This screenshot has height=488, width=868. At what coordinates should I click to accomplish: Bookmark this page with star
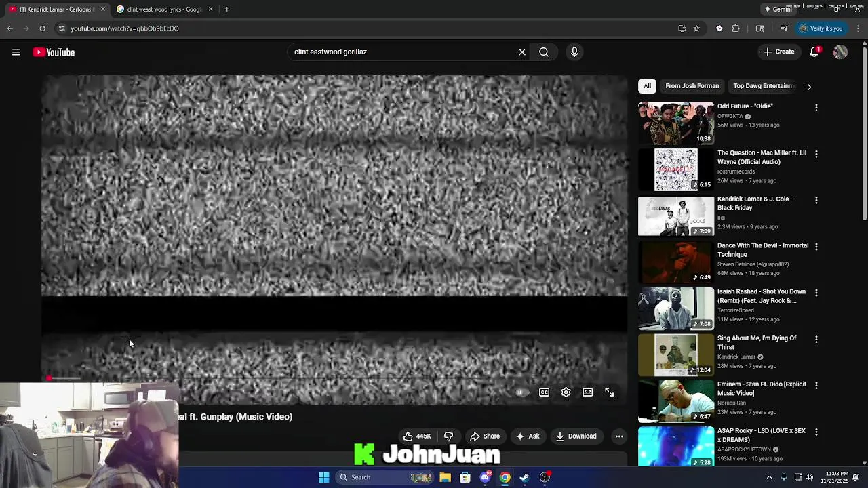696,28
